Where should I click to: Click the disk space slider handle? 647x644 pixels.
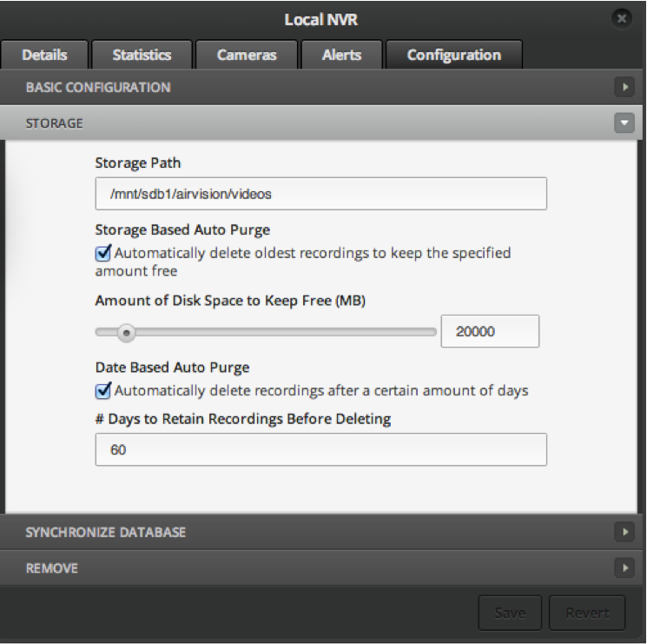click(x=126, y=331)
